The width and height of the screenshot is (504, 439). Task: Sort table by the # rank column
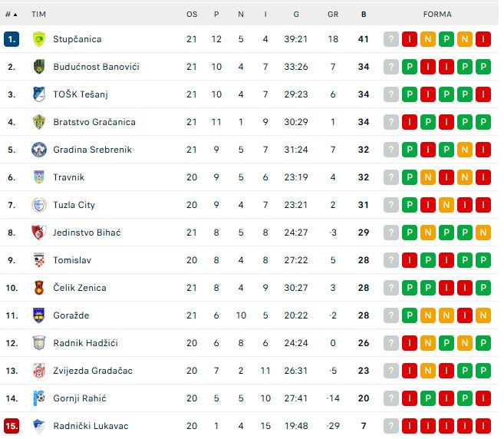[12, 15]
